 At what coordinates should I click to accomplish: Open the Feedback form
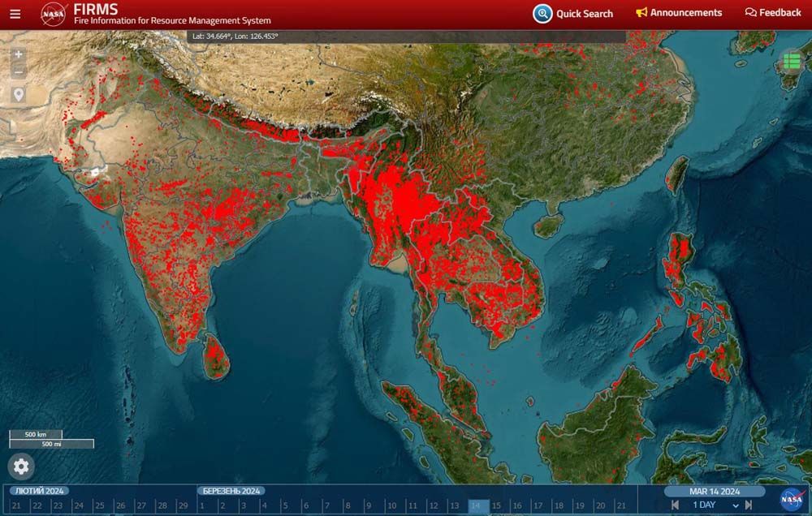tap(773, 13)
